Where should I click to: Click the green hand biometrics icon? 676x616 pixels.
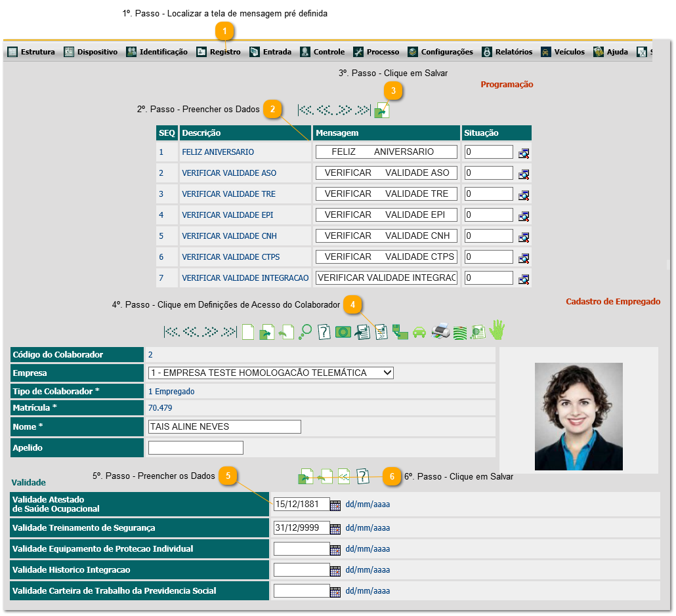(497, 330)
